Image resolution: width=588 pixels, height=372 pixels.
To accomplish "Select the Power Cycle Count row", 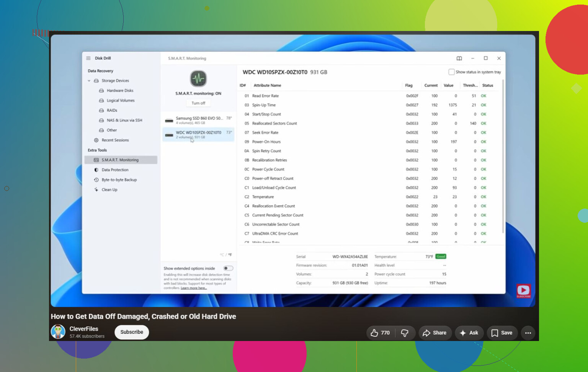I will [x=369, y=170].
